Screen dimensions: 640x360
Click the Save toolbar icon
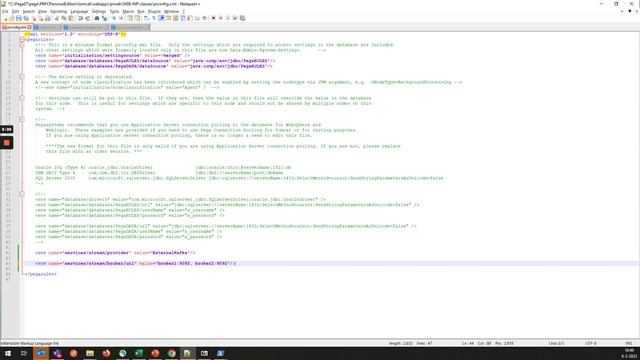[18, 18]
